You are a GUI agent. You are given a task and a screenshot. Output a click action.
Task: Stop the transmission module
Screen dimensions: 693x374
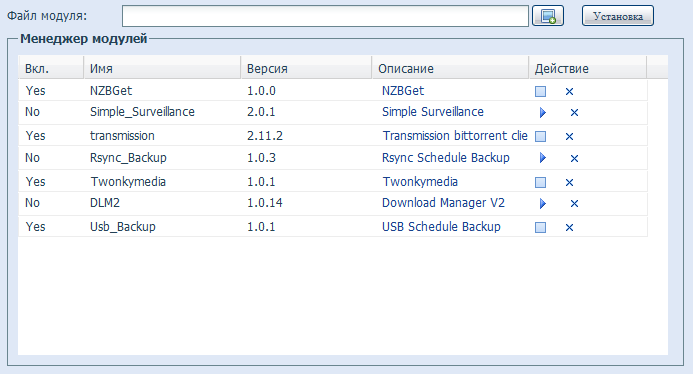(x=540, y=136)
